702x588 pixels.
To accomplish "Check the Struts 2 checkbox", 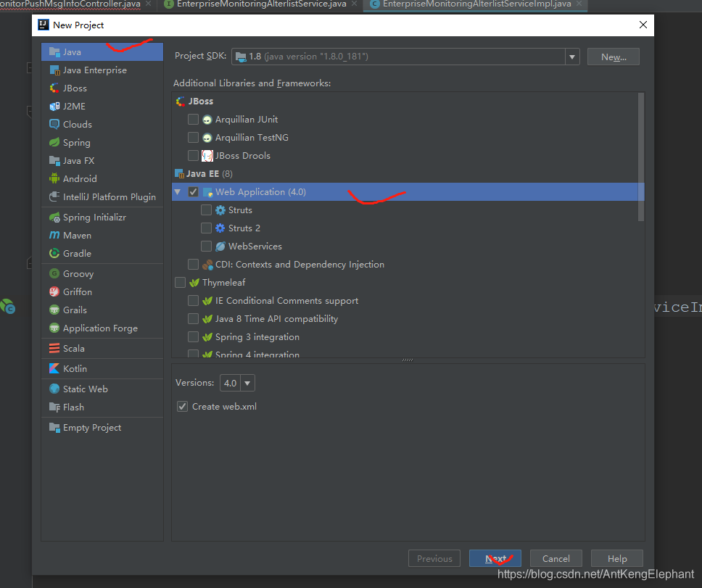I will coord(206,228).
